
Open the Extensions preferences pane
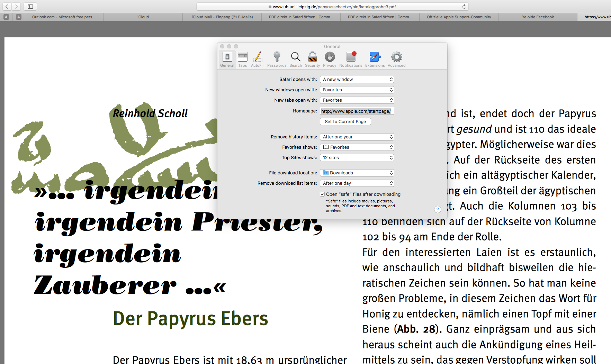tap(375, 59)
